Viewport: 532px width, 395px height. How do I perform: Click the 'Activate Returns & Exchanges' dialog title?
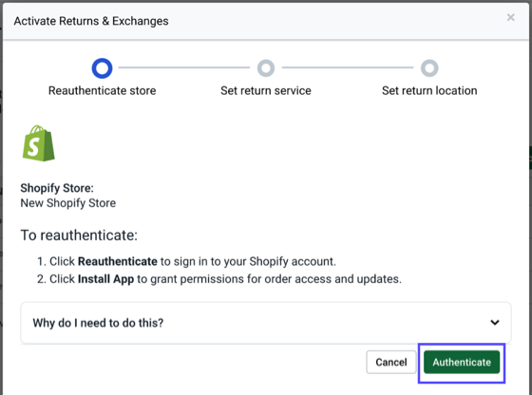pyautogui.click(x=91, y=21)
